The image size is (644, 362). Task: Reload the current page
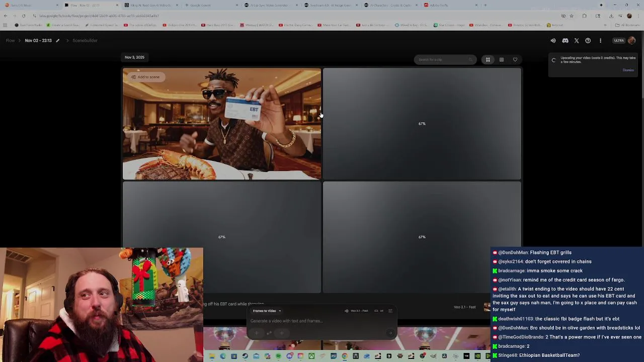[x=23, y=16]
